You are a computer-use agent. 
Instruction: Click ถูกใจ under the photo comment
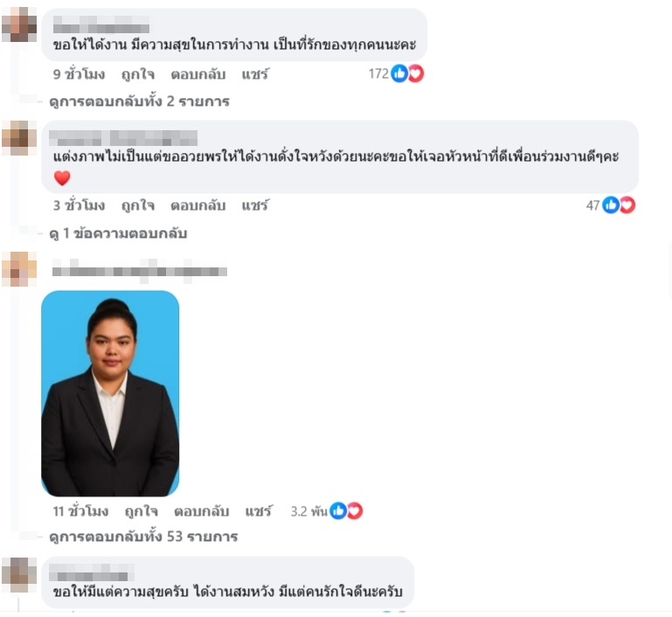pyautogui.click(x=141, y=511)
